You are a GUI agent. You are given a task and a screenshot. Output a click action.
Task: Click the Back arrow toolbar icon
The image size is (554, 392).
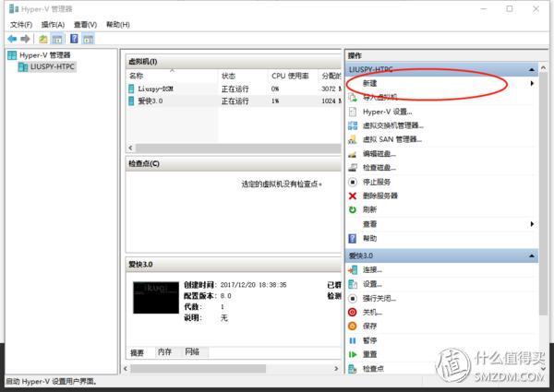pos(12,39)
